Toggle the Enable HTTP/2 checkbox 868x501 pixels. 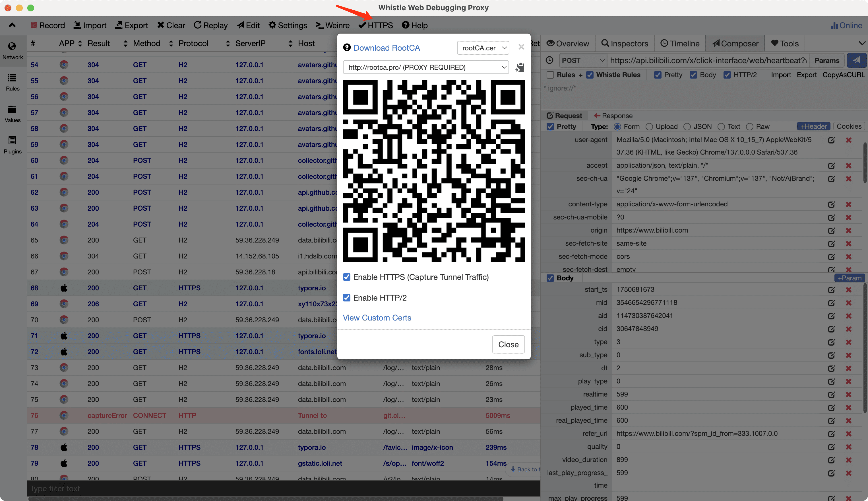coord(346,298)
